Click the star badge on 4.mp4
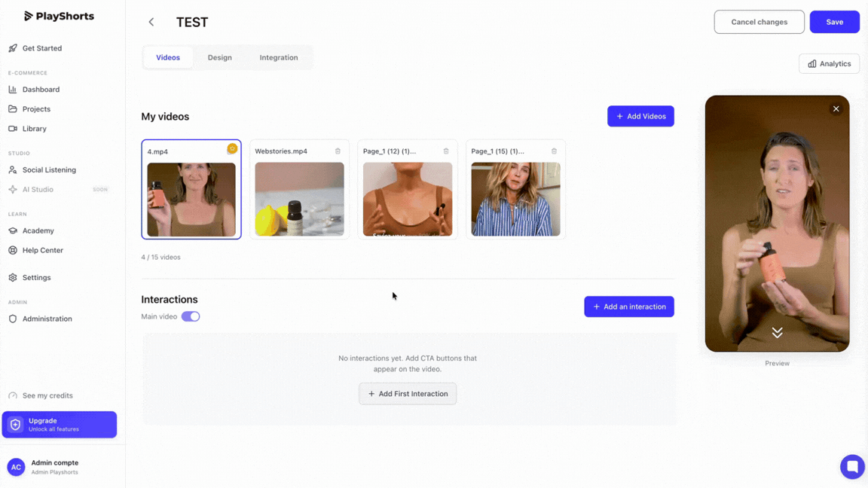The width and height of the screenshot is (868, 488). tap(233, 148)
